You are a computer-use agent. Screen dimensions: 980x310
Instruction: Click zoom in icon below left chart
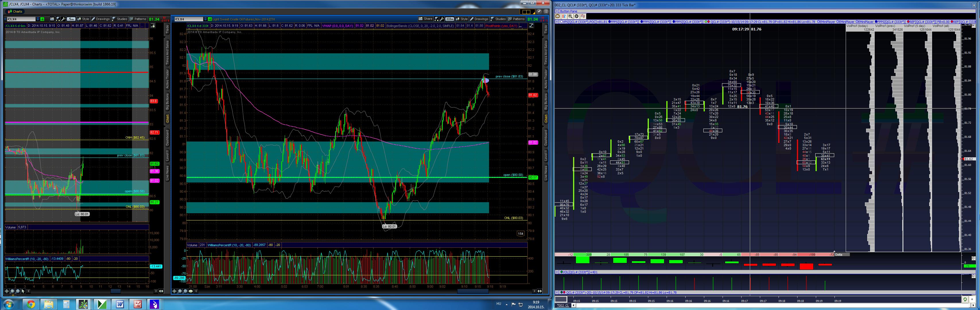pos(12,291)
